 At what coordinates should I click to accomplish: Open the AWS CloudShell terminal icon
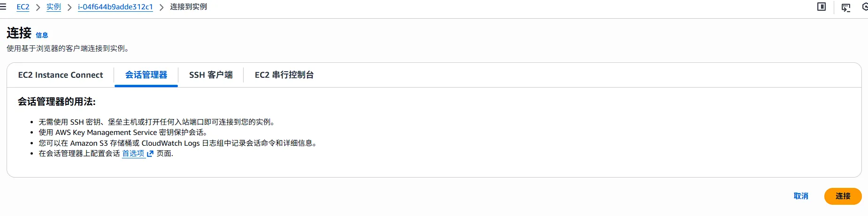(x=846, y=7)
